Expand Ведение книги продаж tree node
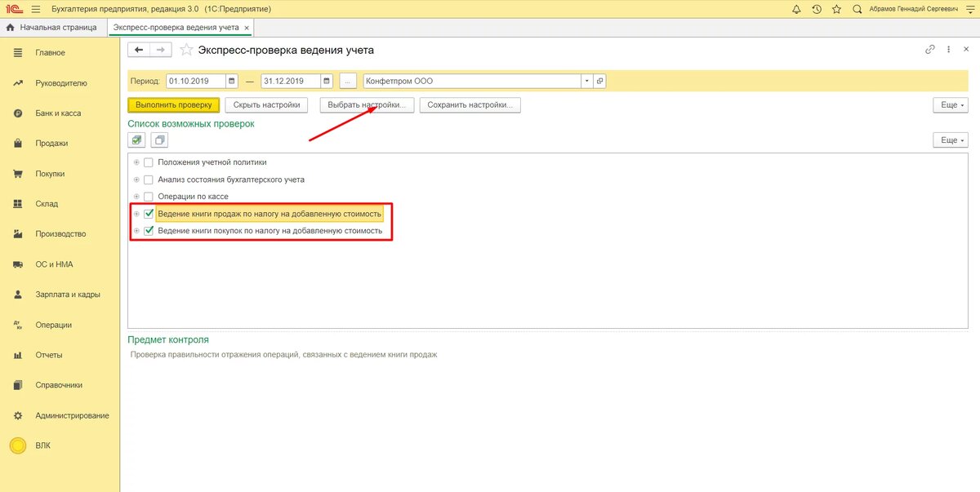Image resolution: width=980 pixels, height=492 pixels. [x=136, y=214]
